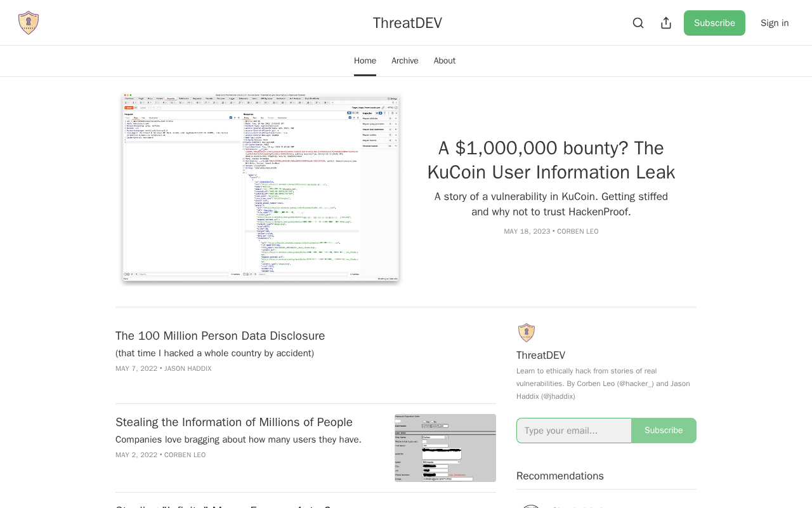The width and height of the screenshot is (812, 508).
Task: Open the Archive tab
Action: [x=405, y=61]
